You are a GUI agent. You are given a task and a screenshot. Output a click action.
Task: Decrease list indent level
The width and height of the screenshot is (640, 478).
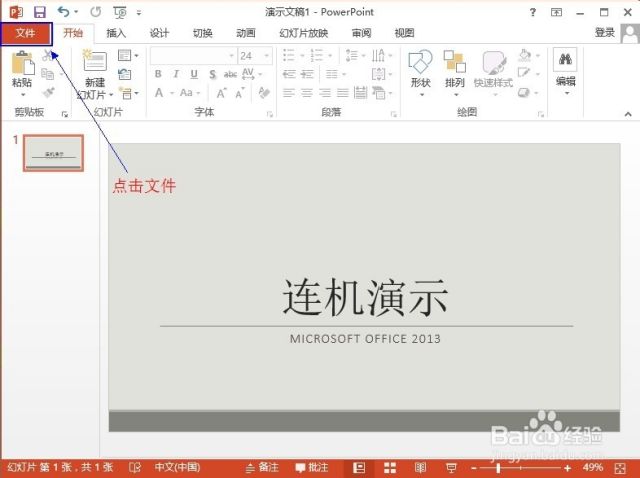[x=289, y=74]
